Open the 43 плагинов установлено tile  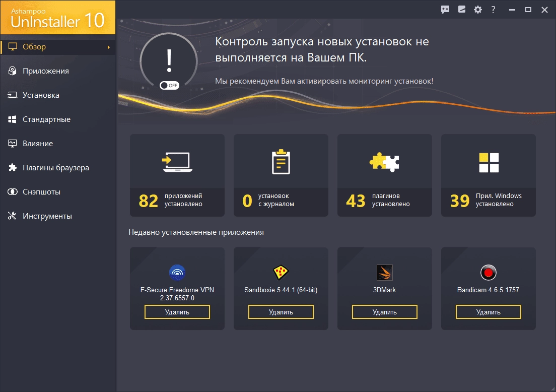tap(385, 175)
